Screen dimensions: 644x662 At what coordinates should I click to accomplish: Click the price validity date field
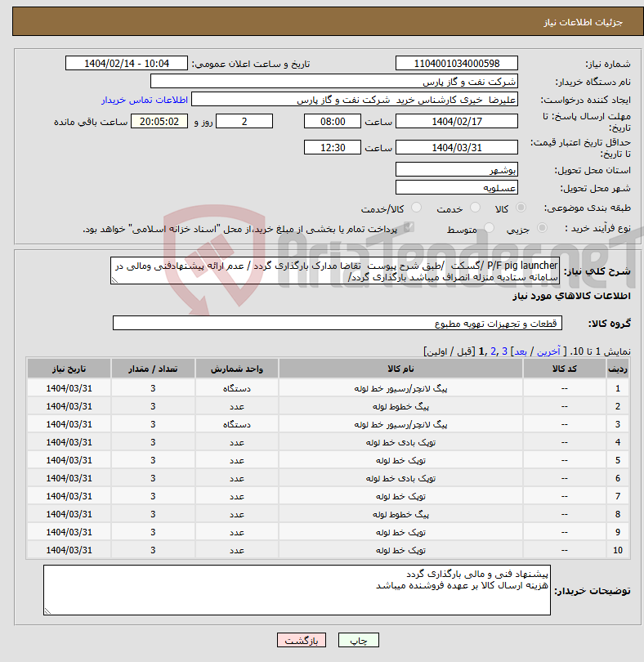[457, 147]
